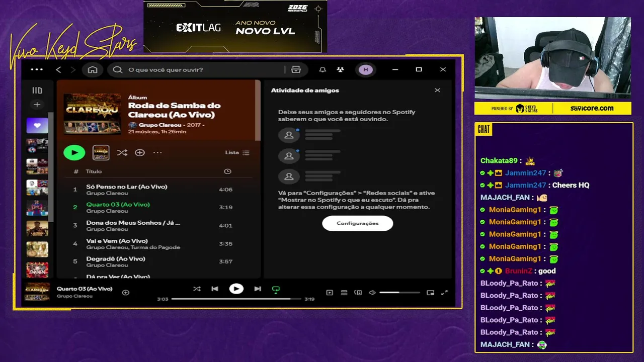This screenshot has width=644, height=362.
Task: Click the search field 'O que você quer ouvir?'
Action: click(x=196, y=69)
